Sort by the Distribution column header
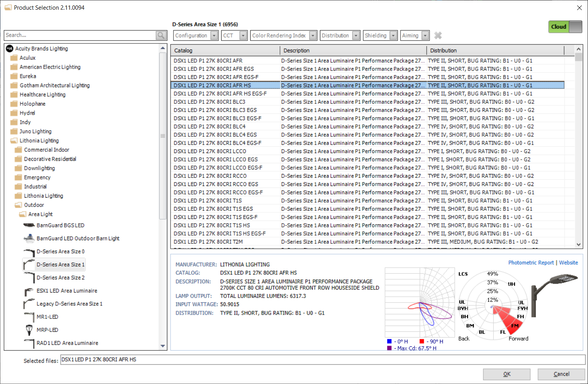 495,50
